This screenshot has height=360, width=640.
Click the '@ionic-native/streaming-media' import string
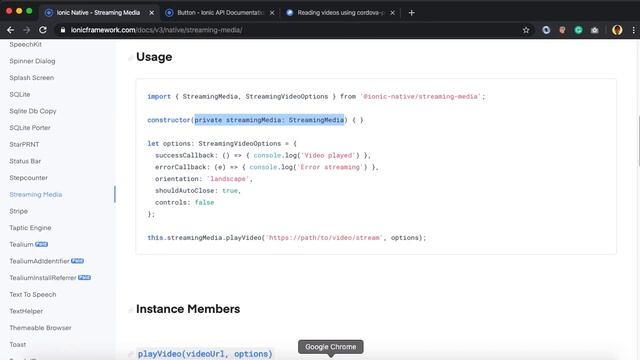click(420, 97)
